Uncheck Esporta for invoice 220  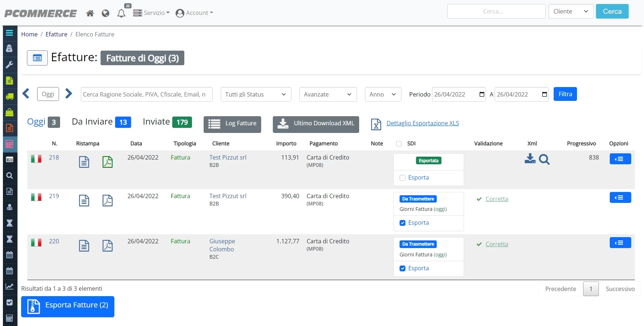pyautogui.click(x=402, y=268)
